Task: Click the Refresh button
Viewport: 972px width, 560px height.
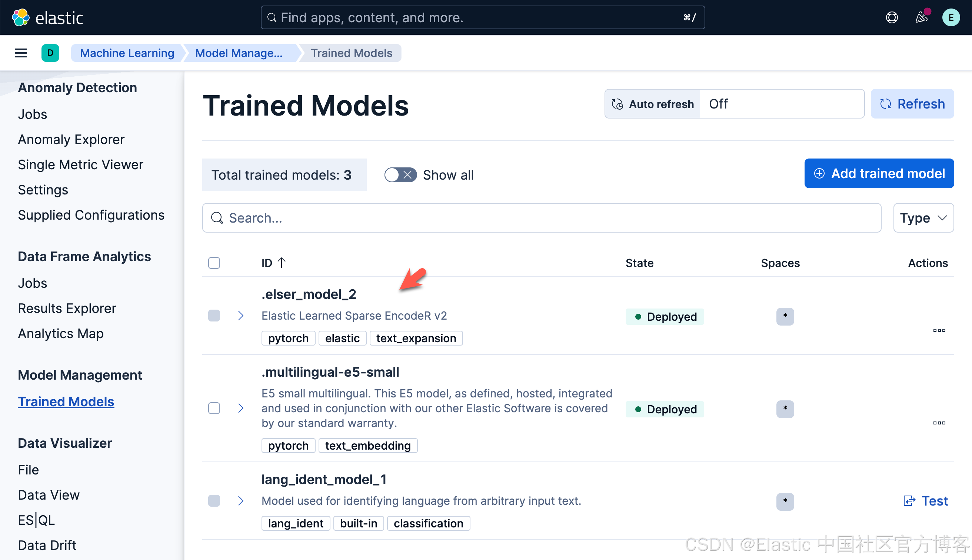Action: click(x=912, y=104)
